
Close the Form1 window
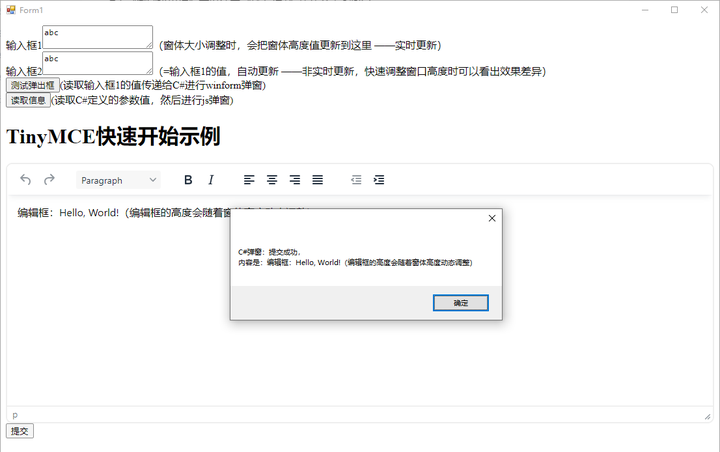(704, 10)
